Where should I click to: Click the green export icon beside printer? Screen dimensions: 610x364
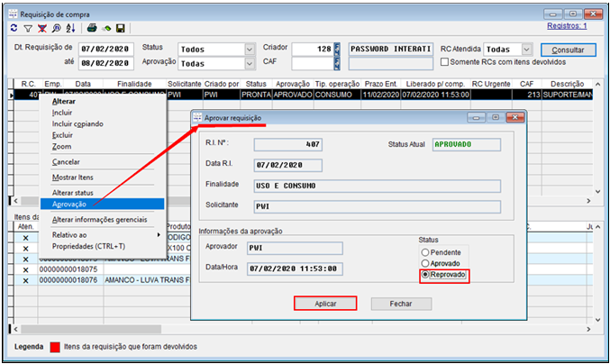(x=105, y=28)
